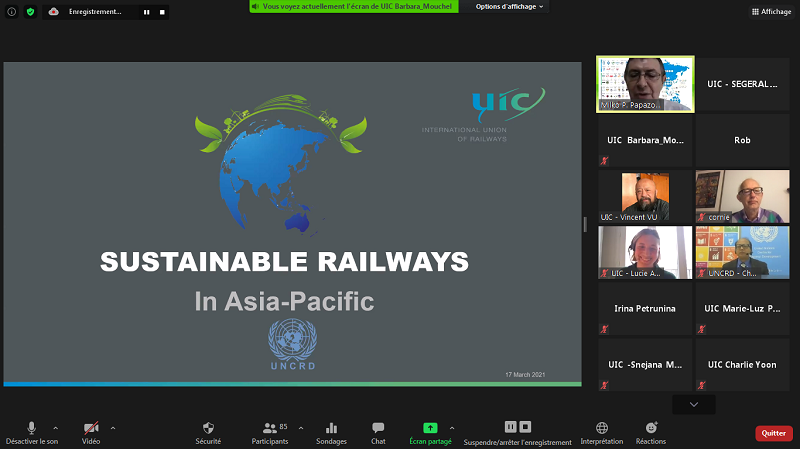The width and height of the screenshot is (800, 449).
Task: Click the SUSTAINABLE RAILWAYS slide title
Action: [x=284, y=262]
